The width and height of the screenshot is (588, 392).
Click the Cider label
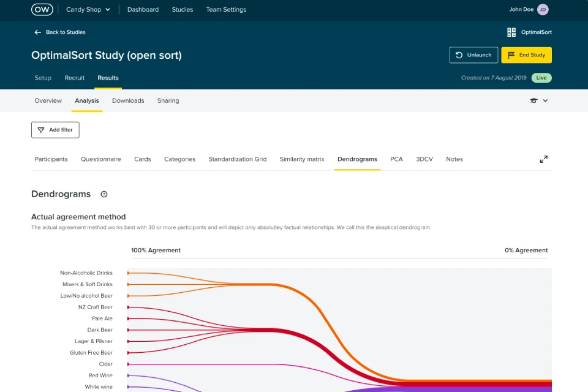coord(106,364)
